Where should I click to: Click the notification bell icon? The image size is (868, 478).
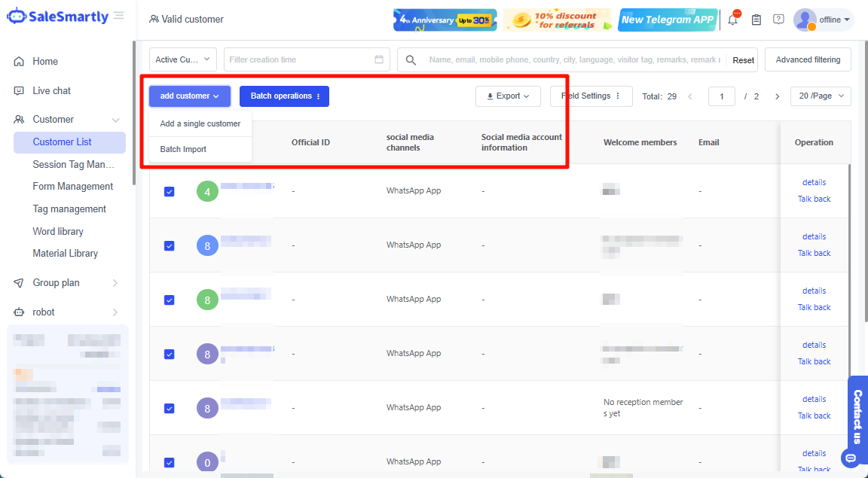click(732, 20)
